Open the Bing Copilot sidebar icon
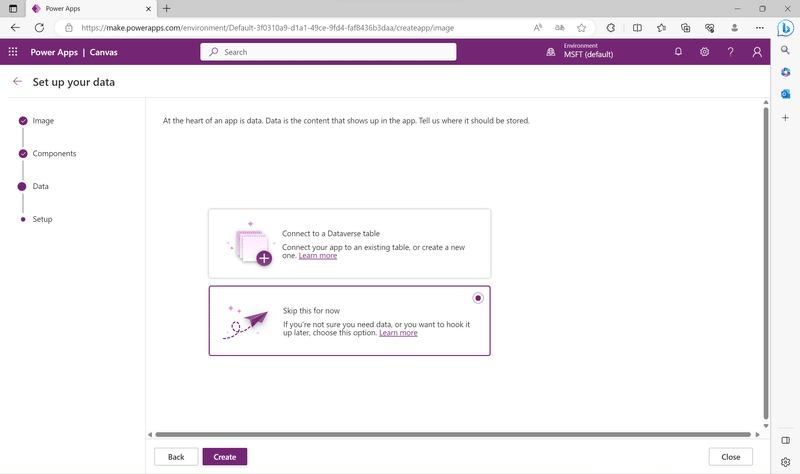 coord(785,28)
